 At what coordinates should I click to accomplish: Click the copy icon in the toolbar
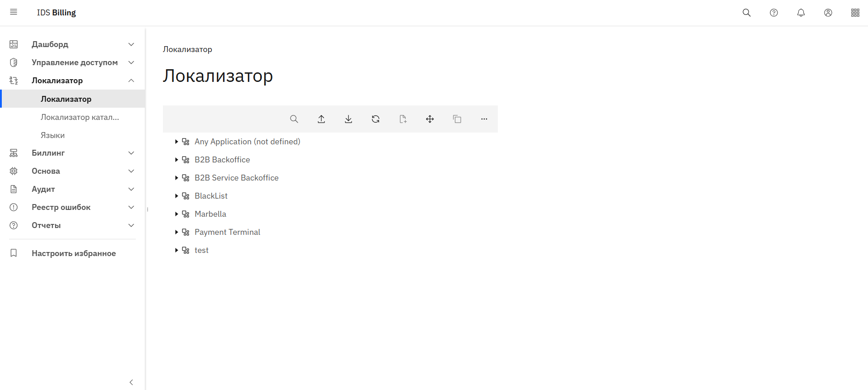coord(457,119)
